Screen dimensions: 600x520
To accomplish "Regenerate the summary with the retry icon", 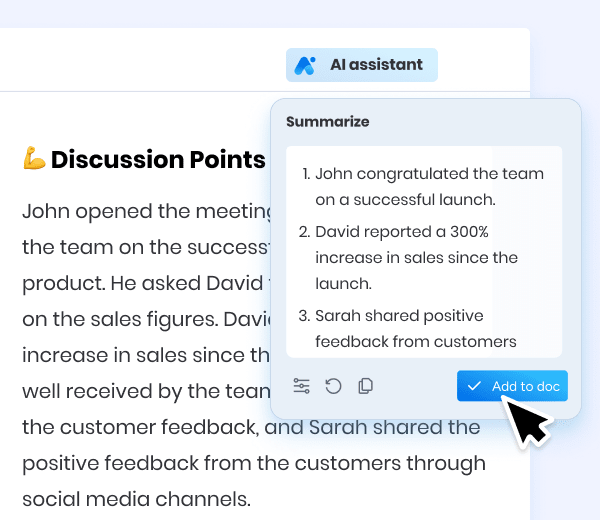I will (x=333, y=386).
